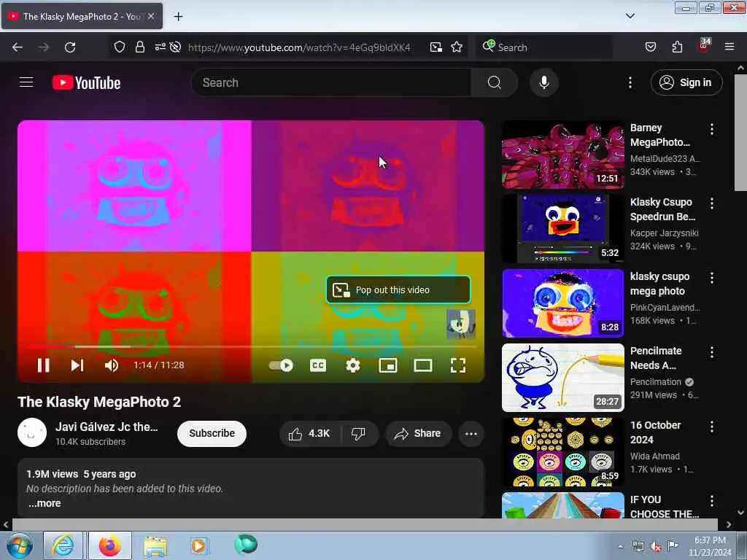Dislike the video

click(358, 433)
